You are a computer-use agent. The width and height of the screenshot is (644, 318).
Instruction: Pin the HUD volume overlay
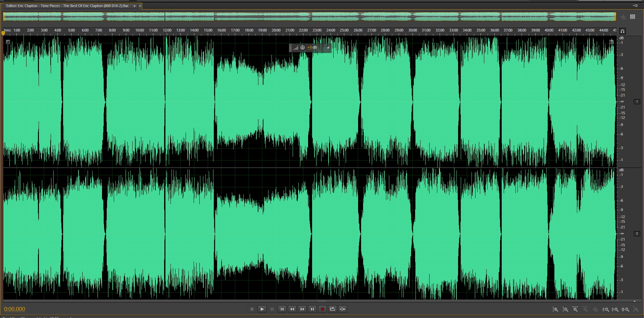tap(328, 48)
